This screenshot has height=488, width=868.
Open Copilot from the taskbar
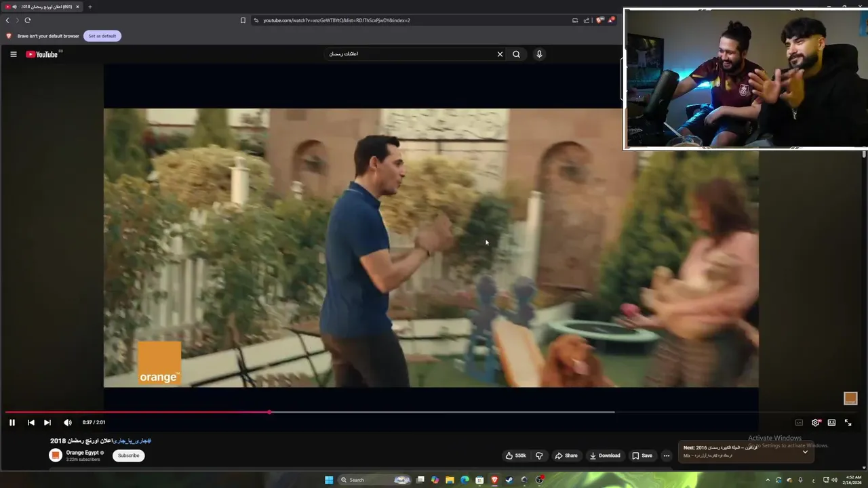(435, 480)
